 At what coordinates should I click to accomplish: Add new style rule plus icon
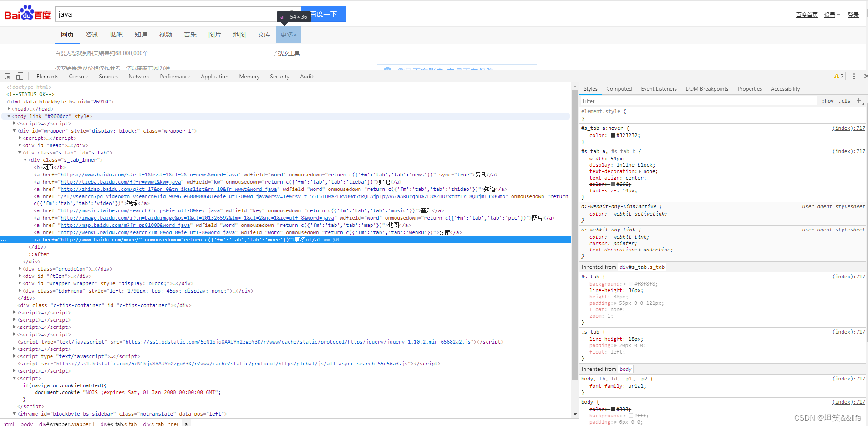(x=859, y=101)
